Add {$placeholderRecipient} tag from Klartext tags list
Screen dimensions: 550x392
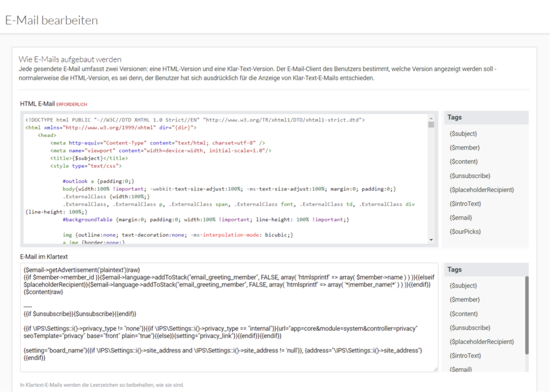(481, 342)
